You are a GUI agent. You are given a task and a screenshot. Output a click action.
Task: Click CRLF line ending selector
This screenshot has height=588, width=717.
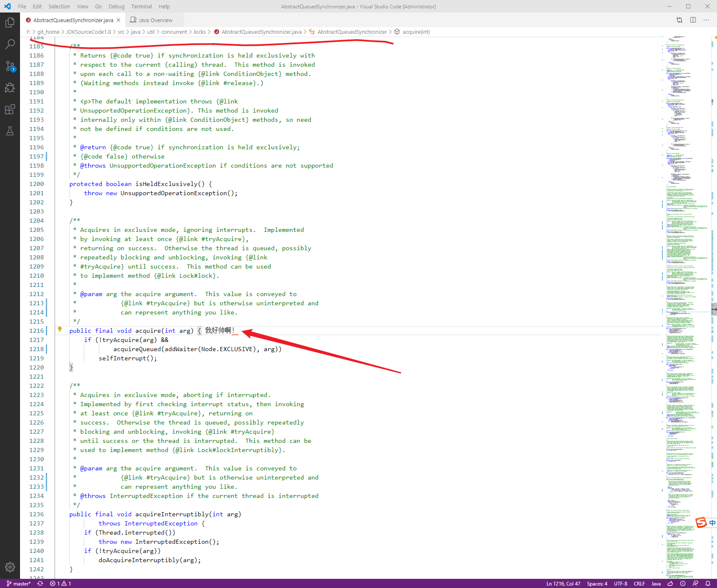[639, 583]
